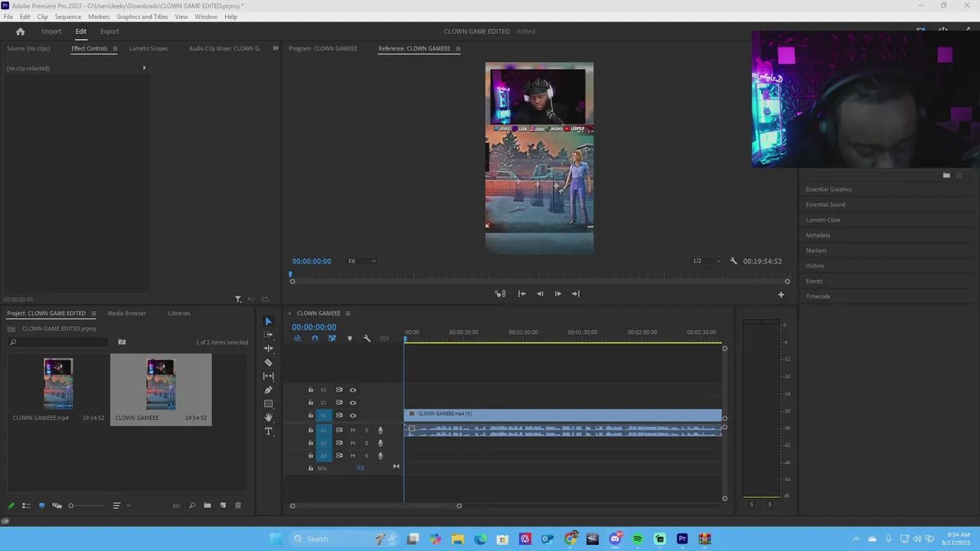Screen dimensions: 980x551
Task: Create a new search bin in Project panel
Action: pyautogui.click(x=122, y=342)
